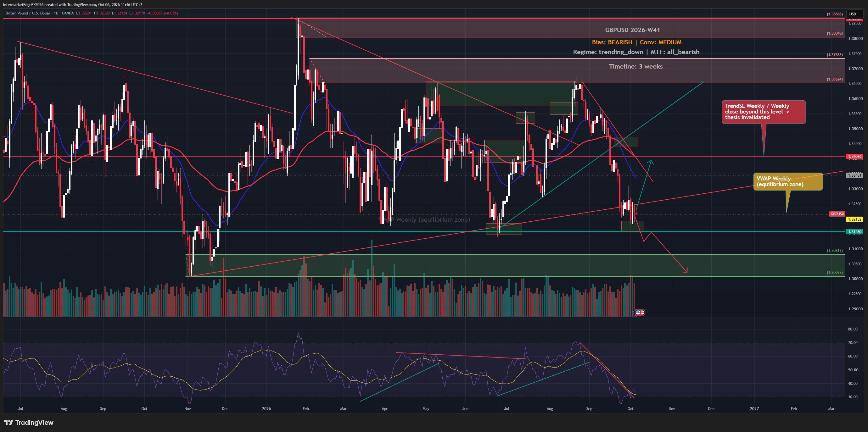
Task: Click the (1.30813) green zone label
Action: [x=835, y=251]
